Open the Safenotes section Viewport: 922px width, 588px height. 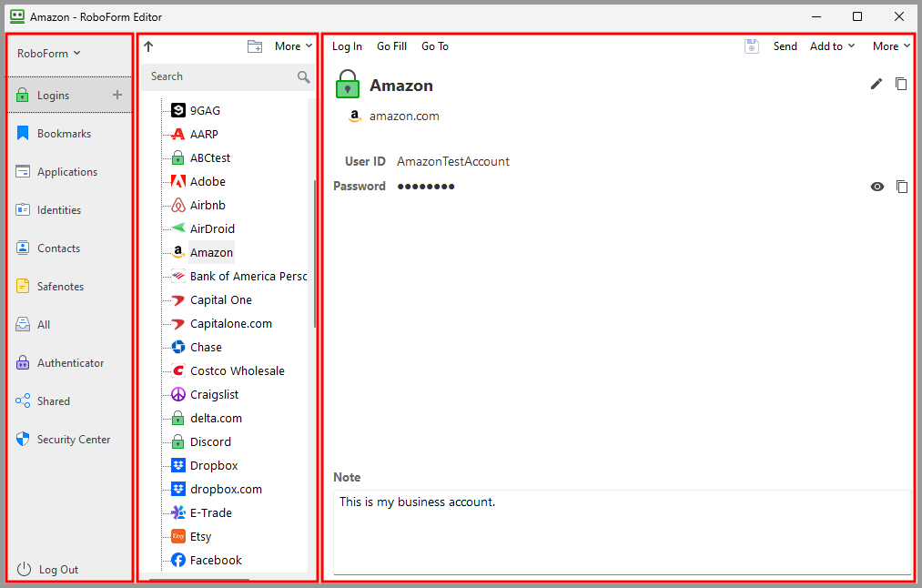pyautogui.click(x=69, y=286)
